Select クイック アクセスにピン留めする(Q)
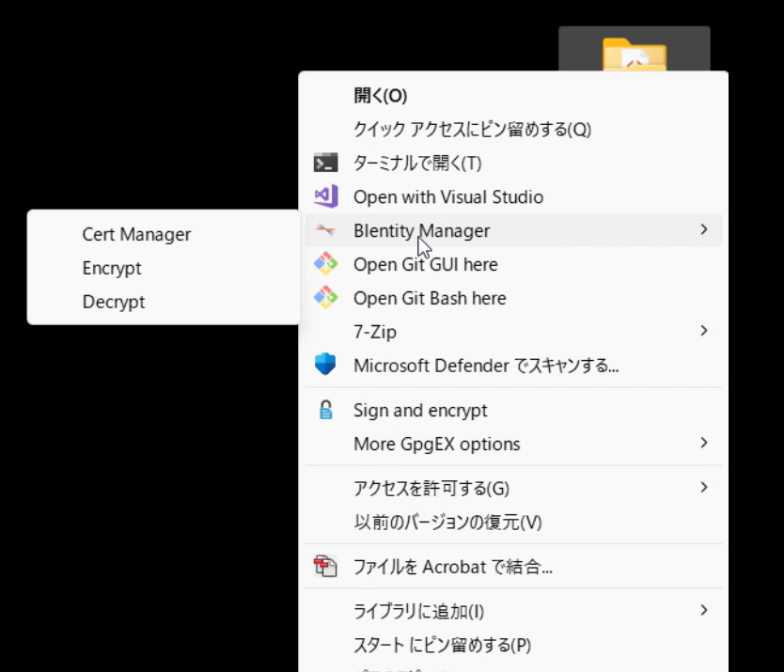Viewport: 784px width, 672px height. coord(513,130)
